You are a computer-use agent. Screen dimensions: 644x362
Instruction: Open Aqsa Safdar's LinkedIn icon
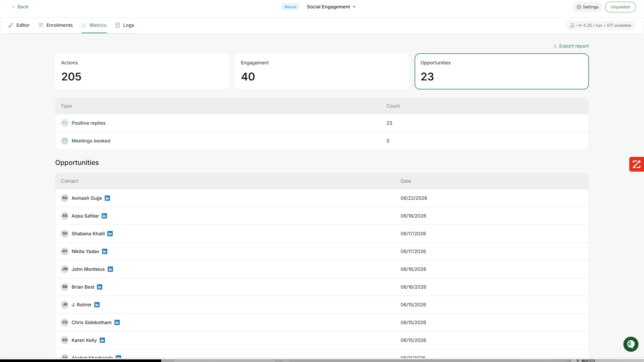click(104, 216)
